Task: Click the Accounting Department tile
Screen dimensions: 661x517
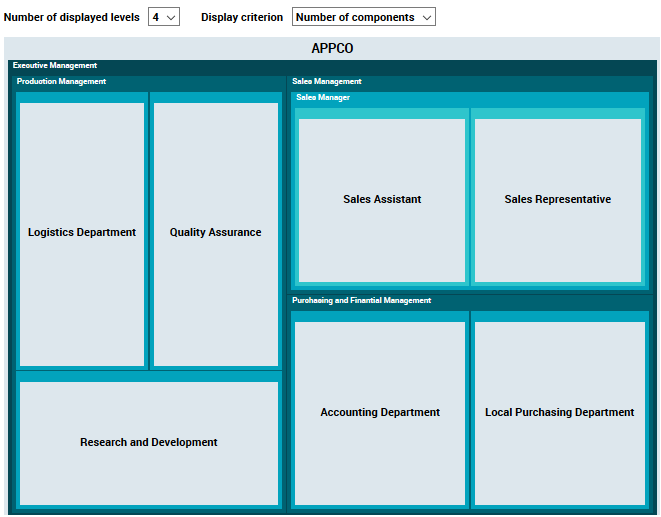Action: point(380,413)
